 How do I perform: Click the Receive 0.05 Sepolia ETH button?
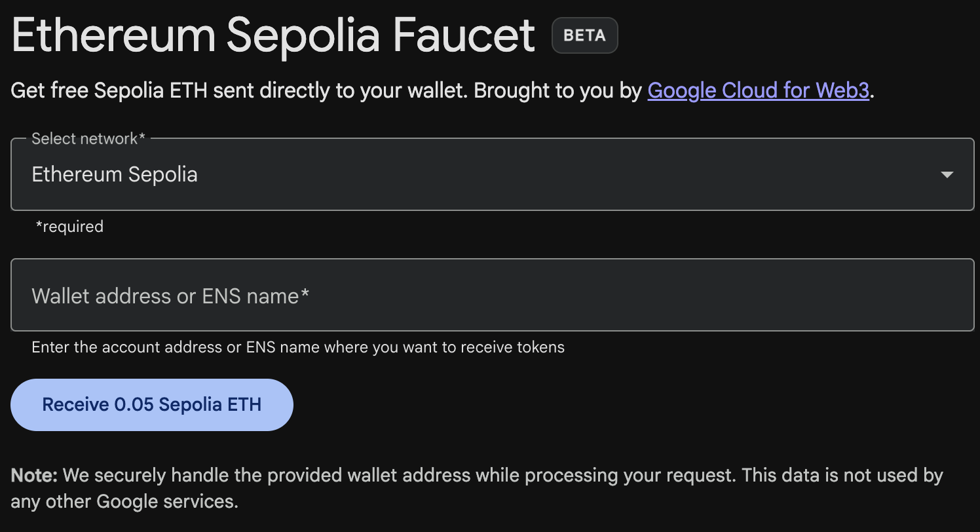[151, 404]
